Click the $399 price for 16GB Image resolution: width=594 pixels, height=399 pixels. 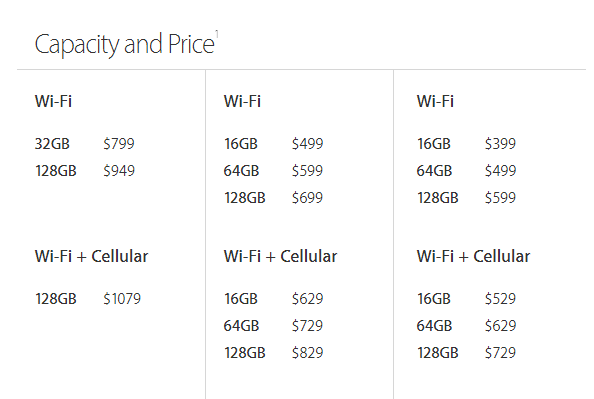tap(500, 144)
